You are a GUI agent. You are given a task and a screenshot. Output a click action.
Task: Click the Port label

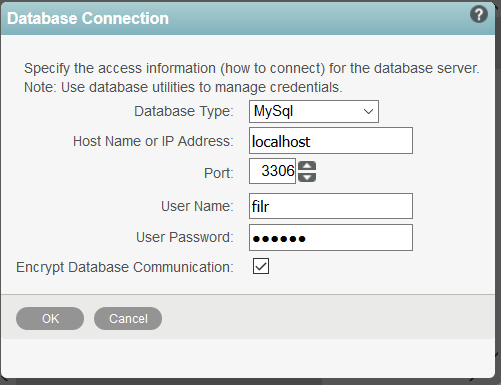click(x=219, y=173)
